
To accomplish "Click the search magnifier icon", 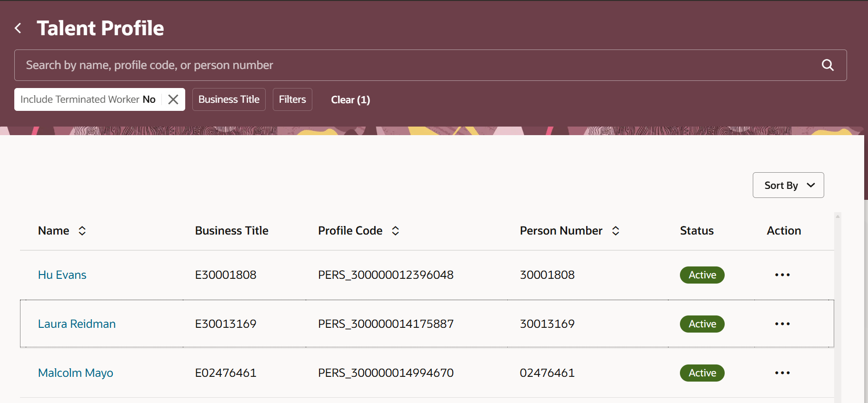I will click(x=828, y=65).
